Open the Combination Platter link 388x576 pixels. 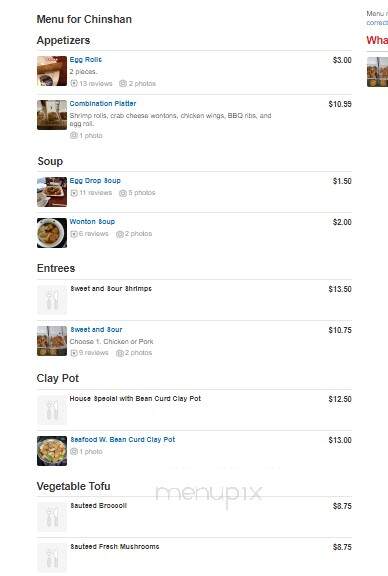click(103, 104)
